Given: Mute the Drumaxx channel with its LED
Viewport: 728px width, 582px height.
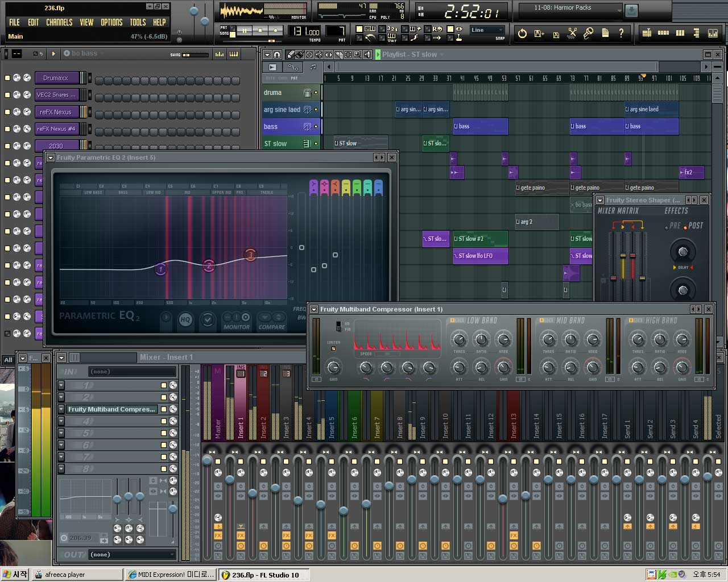Looking at the screenshot, I should coord(7,78).
